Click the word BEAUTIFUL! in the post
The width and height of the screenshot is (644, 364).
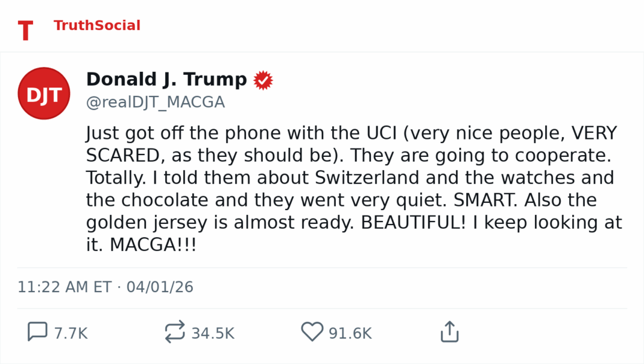click(413, 223)
